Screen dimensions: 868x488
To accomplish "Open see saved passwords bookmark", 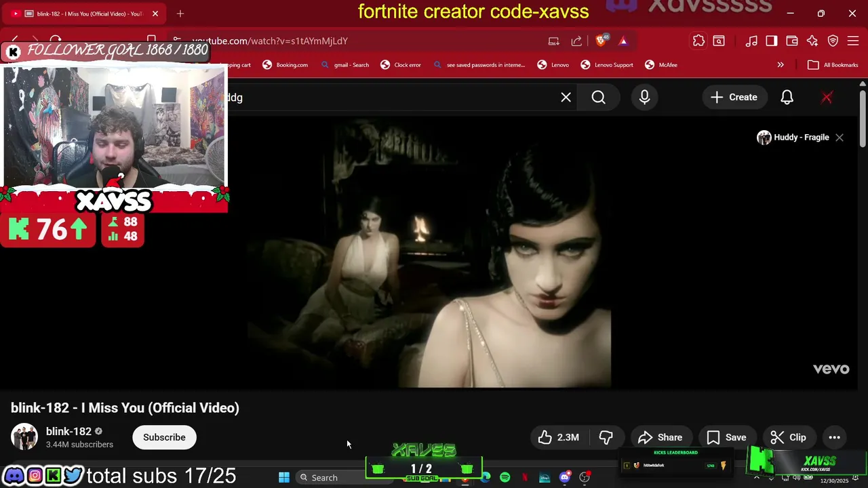I will click(x=479, y=65).
